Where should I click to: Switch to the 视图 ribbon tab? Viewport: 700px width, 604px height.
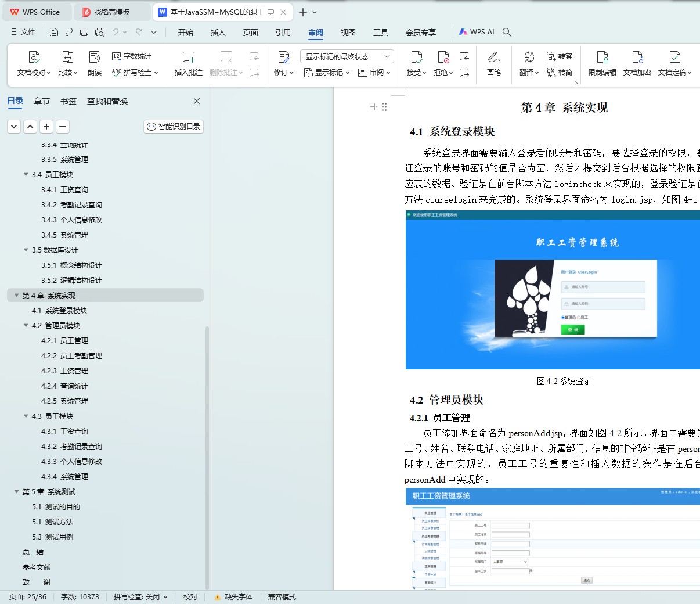tap(348, 33)
